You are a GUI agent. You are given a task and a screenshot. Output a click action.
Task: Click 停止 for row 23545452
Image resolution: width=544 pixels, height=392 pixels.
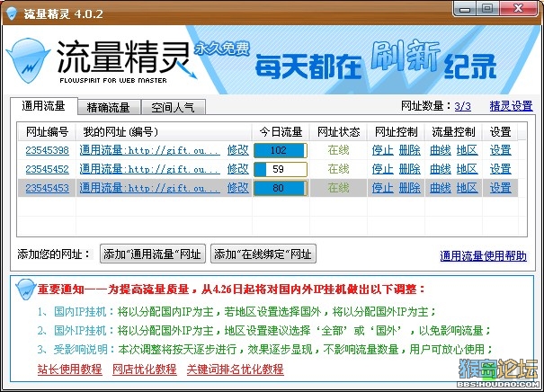pos(382,169)
